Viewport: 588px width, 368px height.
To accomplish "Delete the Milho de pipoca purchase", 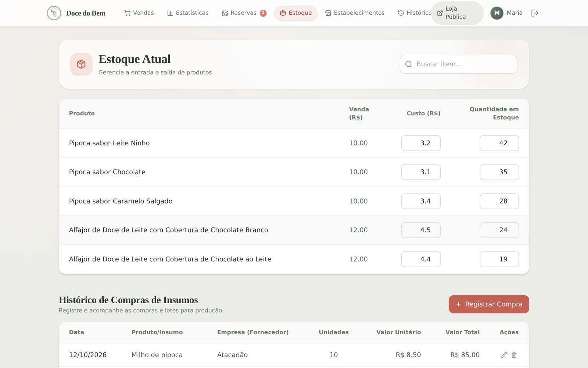I will coord(514,355).
